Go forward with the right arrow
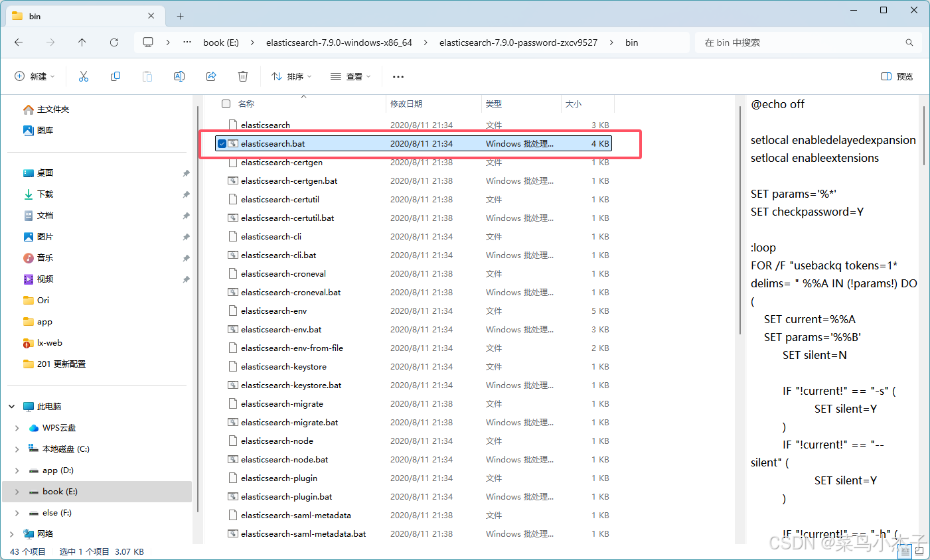The image size is (930, 560). coord(50,42)
